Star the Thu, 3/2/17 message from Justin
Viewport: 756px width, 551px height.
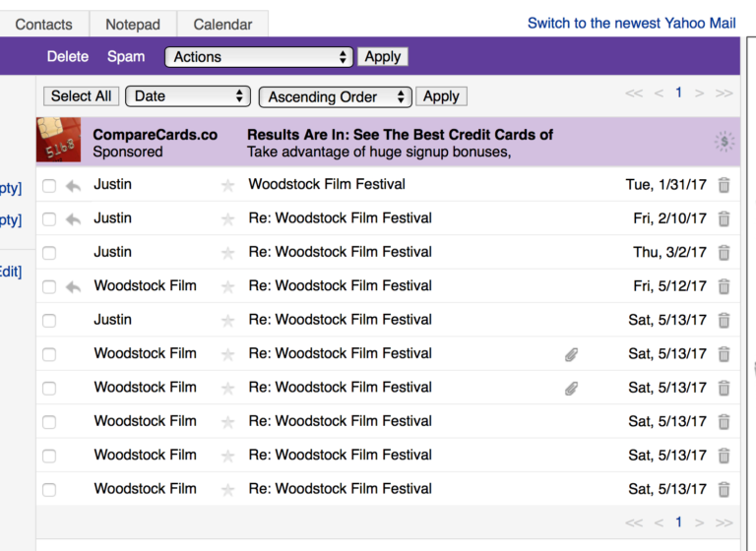(x=228, y=253)
